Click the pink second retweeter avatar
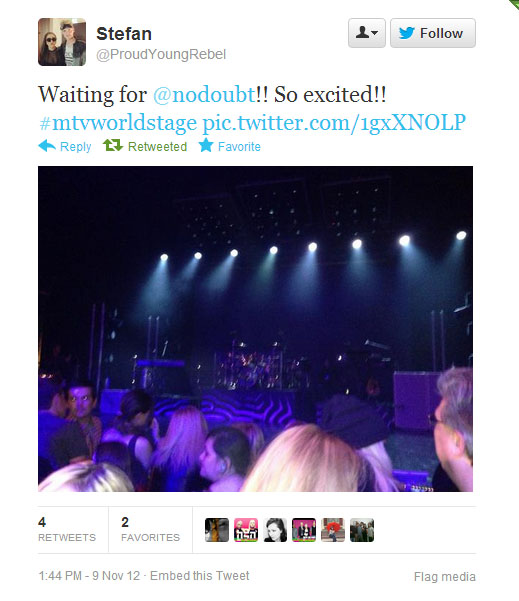The height and width of the screenshot is (601, 519). 246,530
